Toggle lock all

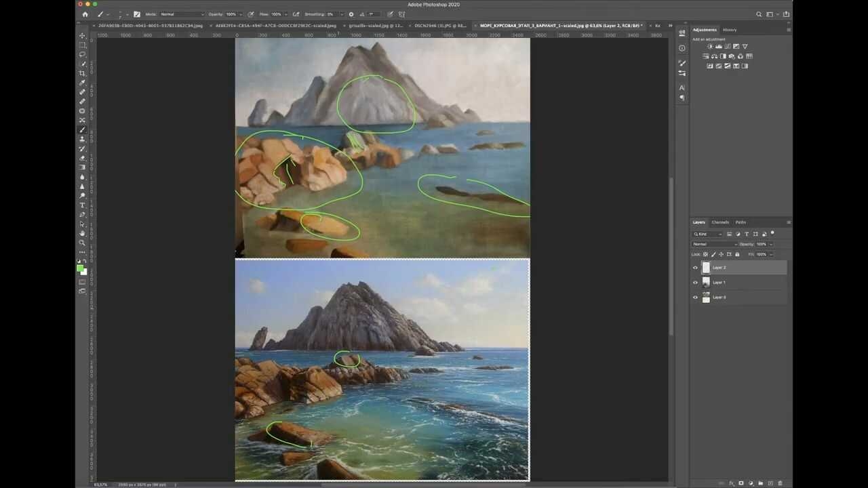737,254
